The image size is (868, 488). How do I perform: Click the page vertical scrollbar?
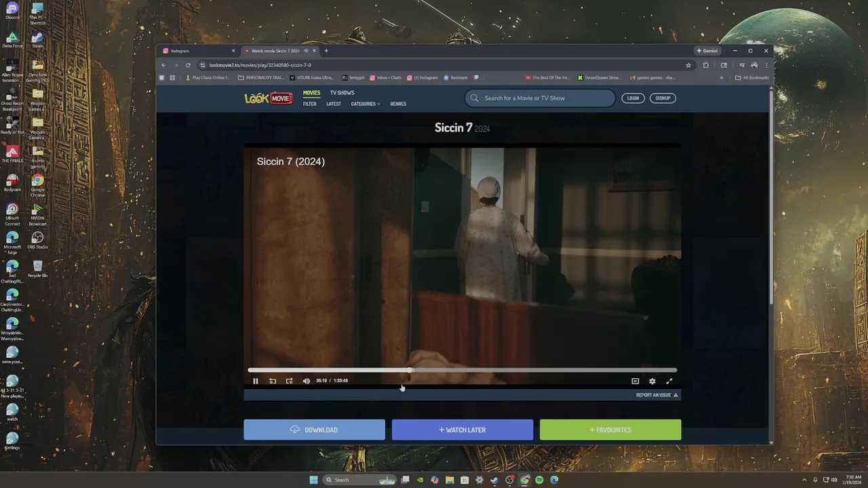771,197
